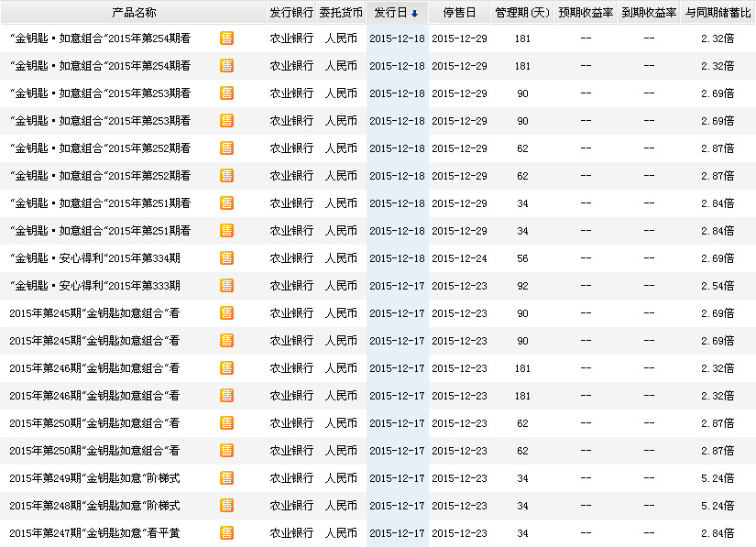The width and height of the screenshot is (756, 547).
Task: Sort the table by 产品名称 column header
Action: coord(134,13)
